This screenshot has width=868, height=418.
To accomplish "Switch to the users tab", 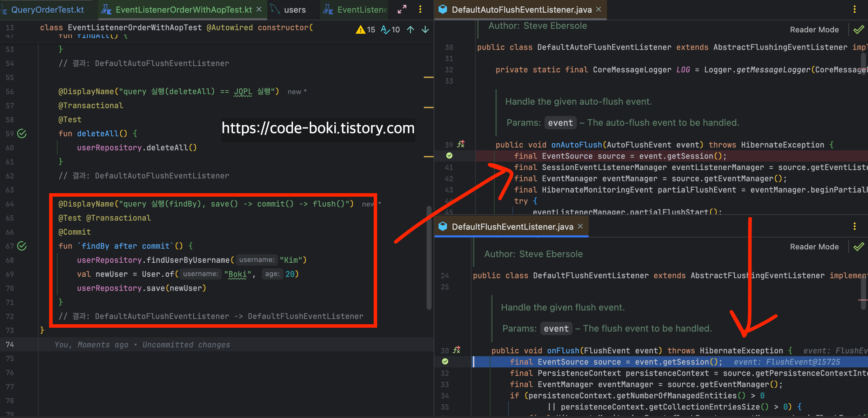I will pyautogui.click(x=294, y=9).
